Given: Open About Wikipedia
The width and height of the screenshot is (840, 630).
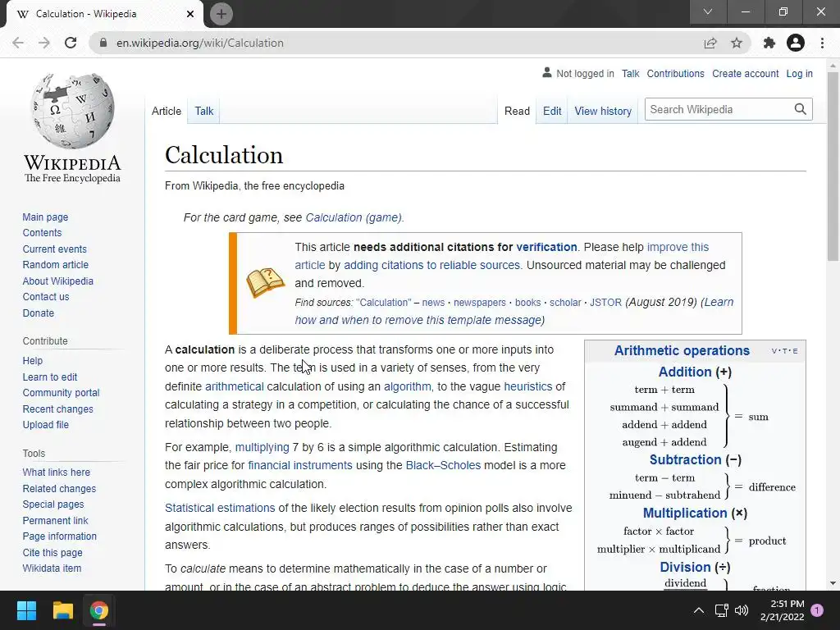Looking at the screenshot, I should click(58, 281).
